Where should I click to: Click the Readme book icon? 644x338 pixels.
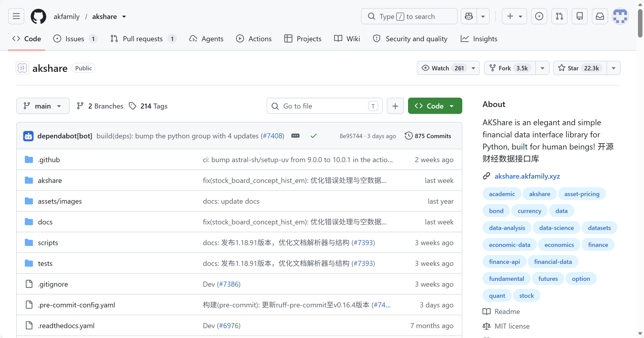pyautogui.click(x=487, y=311)
